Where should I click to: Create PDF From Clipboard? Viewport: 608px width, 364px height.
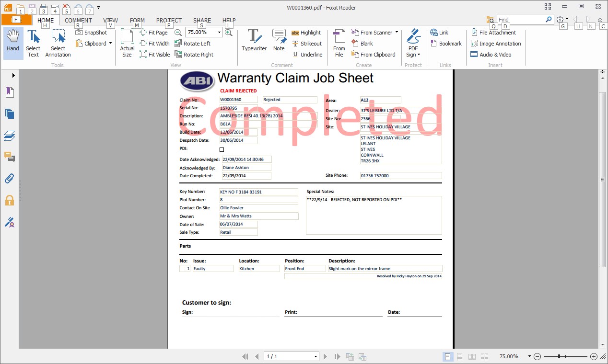tap(373, 55)
